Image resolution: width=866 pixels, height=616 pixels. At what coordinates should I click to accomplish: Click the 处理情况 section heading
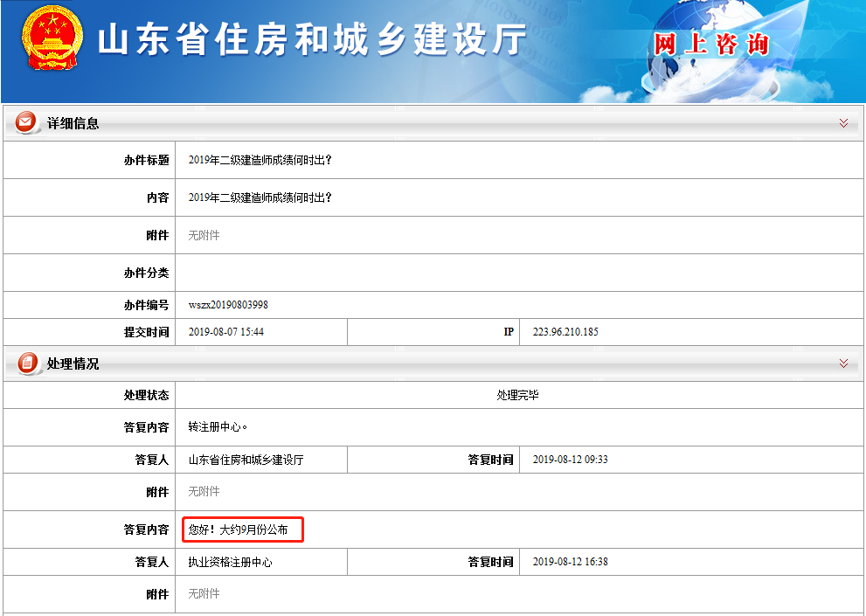click(73, 363)
